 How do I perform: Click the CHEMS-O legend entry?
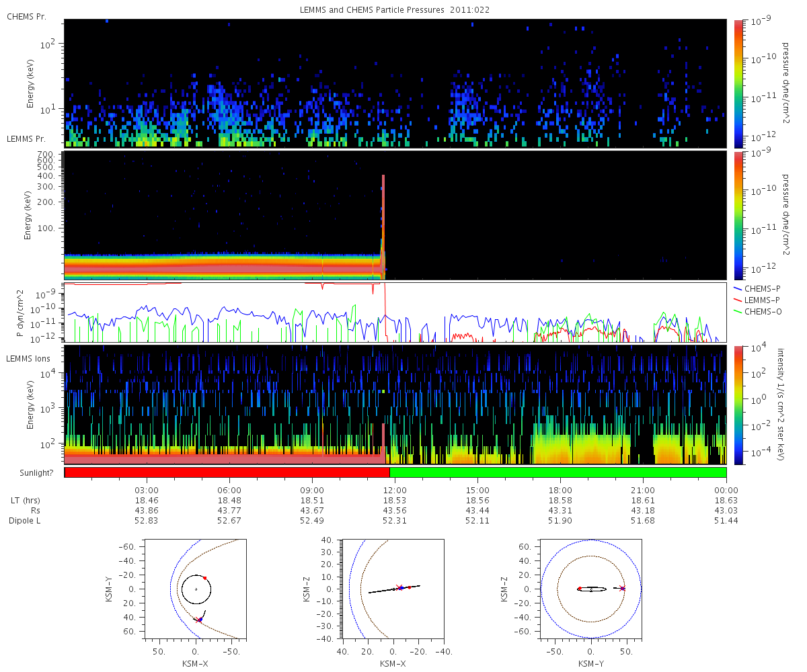point(761,311)
